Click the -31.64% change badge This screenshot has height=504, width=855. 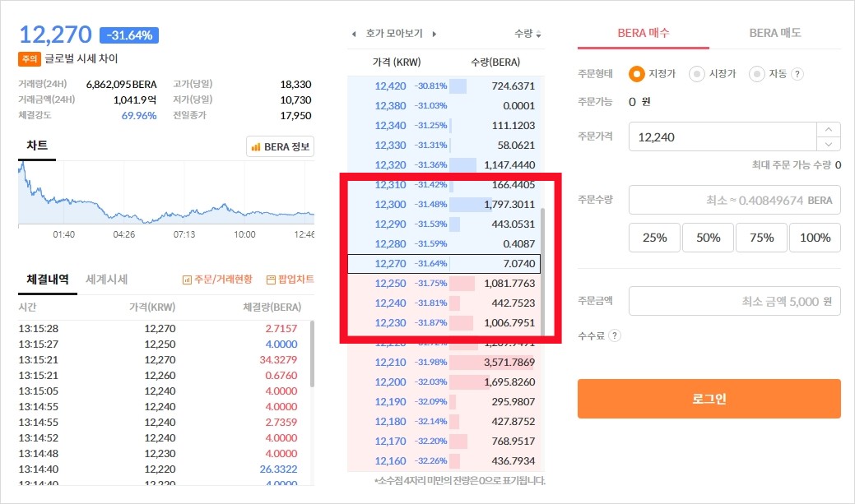pos(129,35)
